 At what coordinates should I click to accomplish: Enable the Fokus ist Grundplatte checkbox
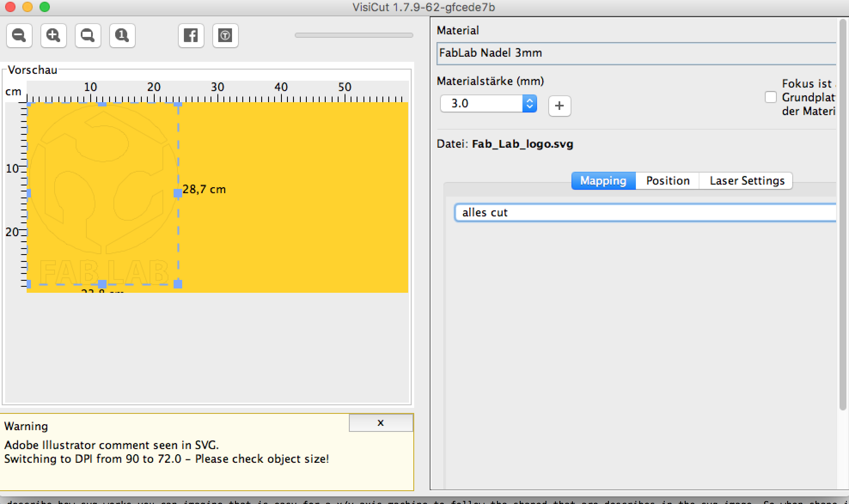tap(771, 97)
